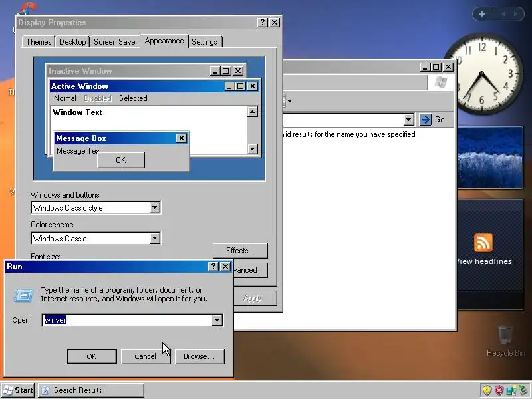Click the Active Window preview maximize icon
The width and height of the screenshot is (532, 399).
241,86
